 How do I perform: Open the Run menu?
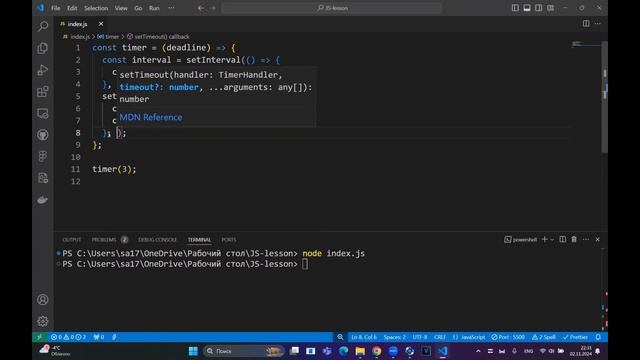click(154, 8)
